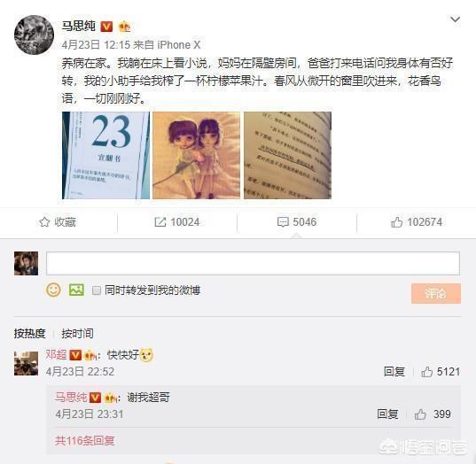
Task: Click 回复 on 邓超's comment
Action: pos(394,372)
